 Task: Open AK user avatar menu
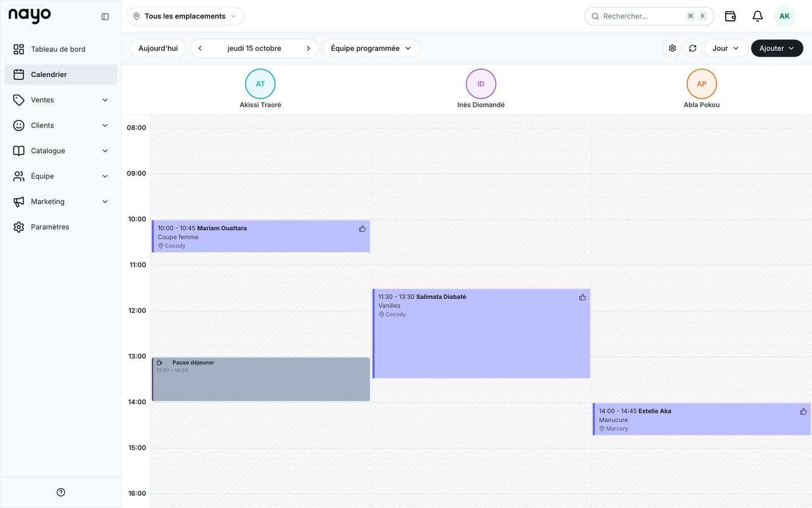784,16
